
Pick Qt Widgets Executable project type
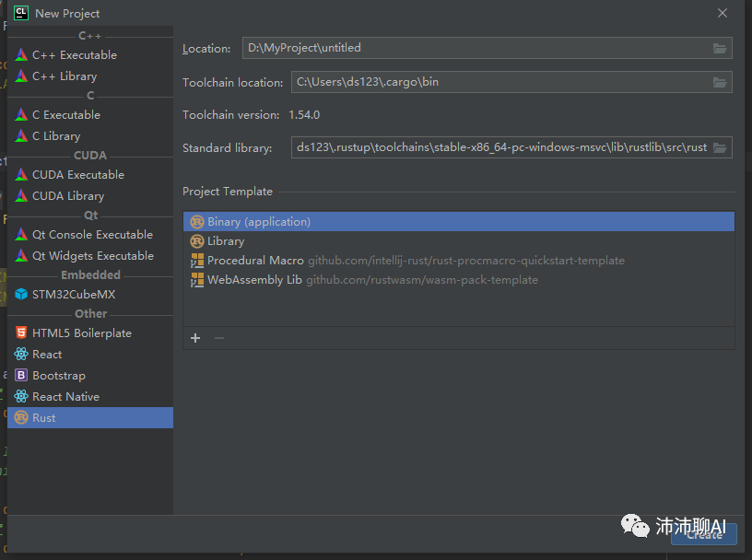point(90,256)
